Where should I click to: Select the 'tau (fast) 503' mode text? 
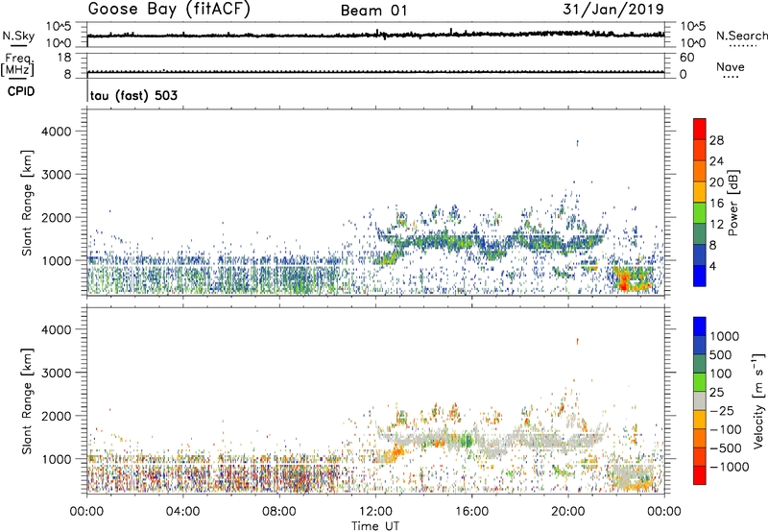point(133,95)
